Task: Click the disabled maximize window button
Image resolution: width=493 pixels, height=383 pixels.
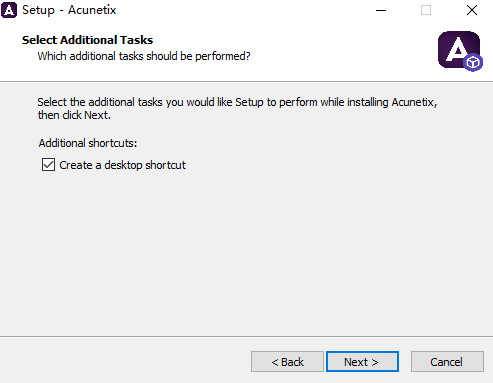Action: [x=426, y=10]
